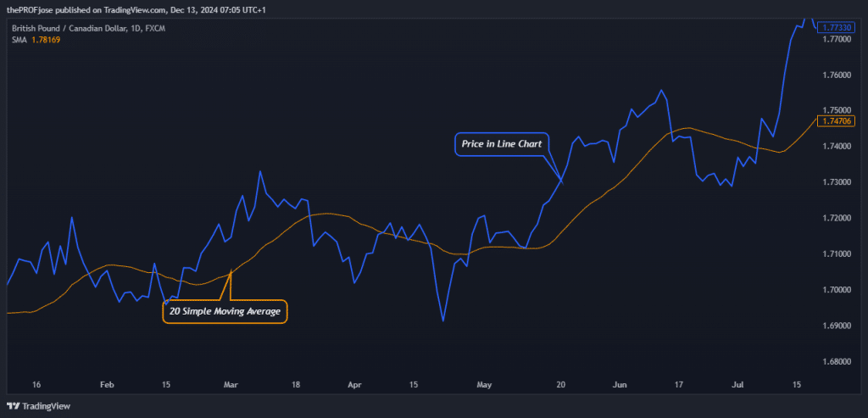Click the 1.74000 price axis label
This screenshot has height=418, width=868.
pos(837,147)
